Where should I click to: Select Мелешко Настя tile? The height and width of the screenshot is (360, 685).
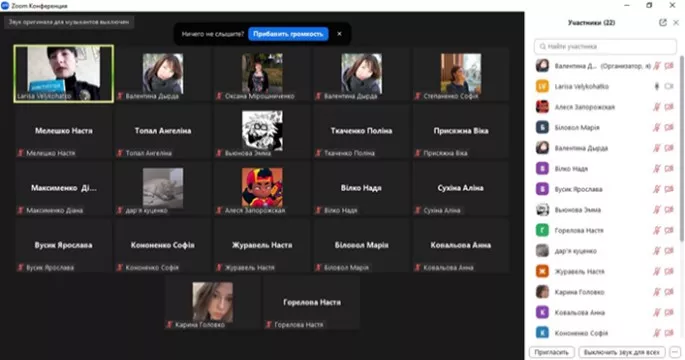[x=64, y=131]
